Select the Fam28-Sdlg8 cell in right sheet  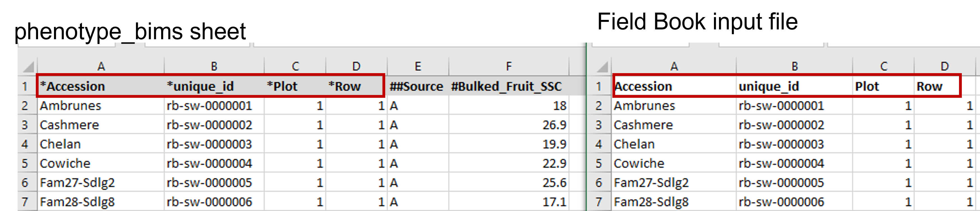674,201
